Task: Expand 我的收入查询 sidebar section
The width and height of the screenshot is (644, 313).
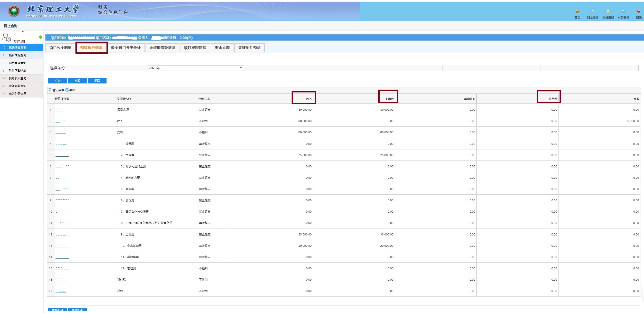Action: [x=17, y=78]
